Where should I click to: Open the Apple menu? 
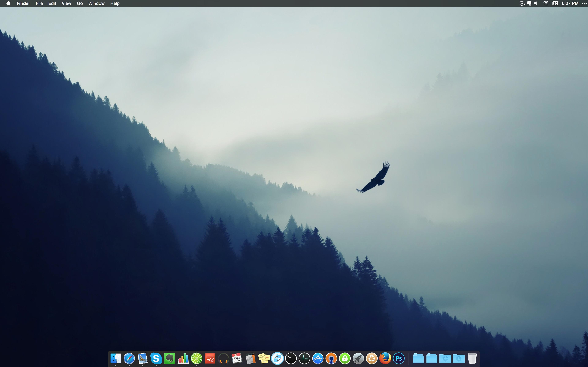point(8,3)
